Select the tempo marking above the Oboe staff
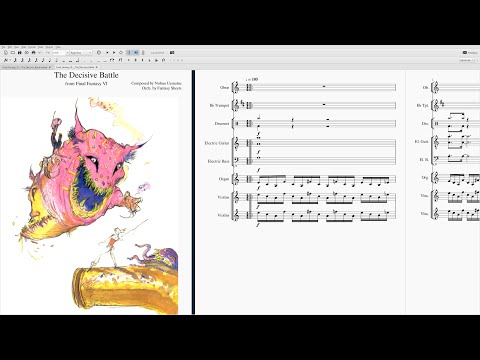Viewport: 480px width, 360px height. click(x=252, y=80)
